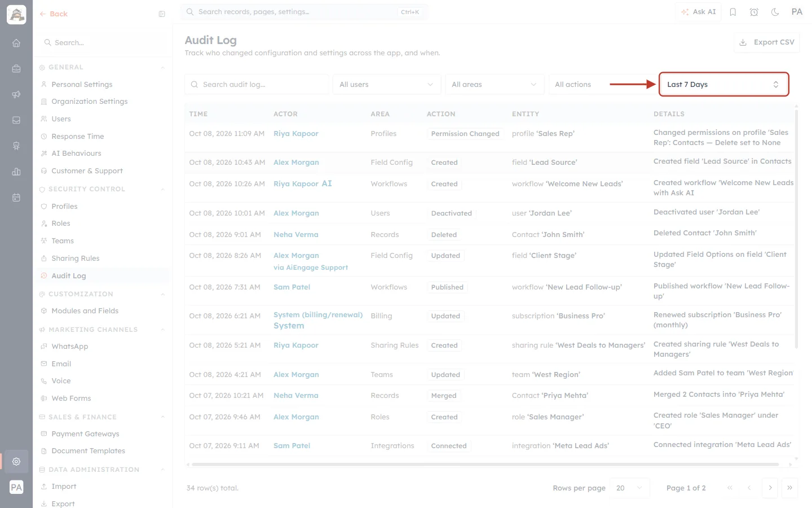Collapse the MARKETING CHANNELS section
The width and height of the screenshot is (812, 508).
pyautogui.click(x=162, y=330)
